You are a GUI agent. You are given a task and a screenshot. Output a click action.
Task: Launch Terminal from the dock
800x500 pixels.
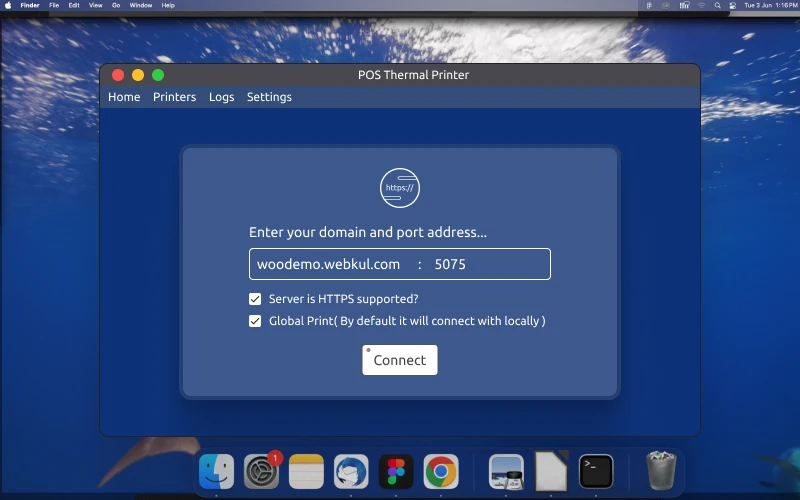tap(596, 471)
